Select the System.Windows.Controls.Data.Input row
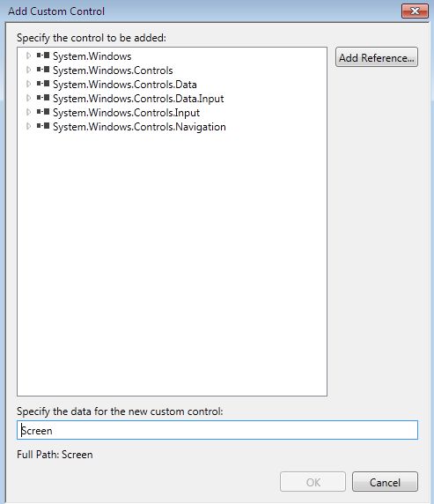The image size is (434, 504). pos(138,99)
